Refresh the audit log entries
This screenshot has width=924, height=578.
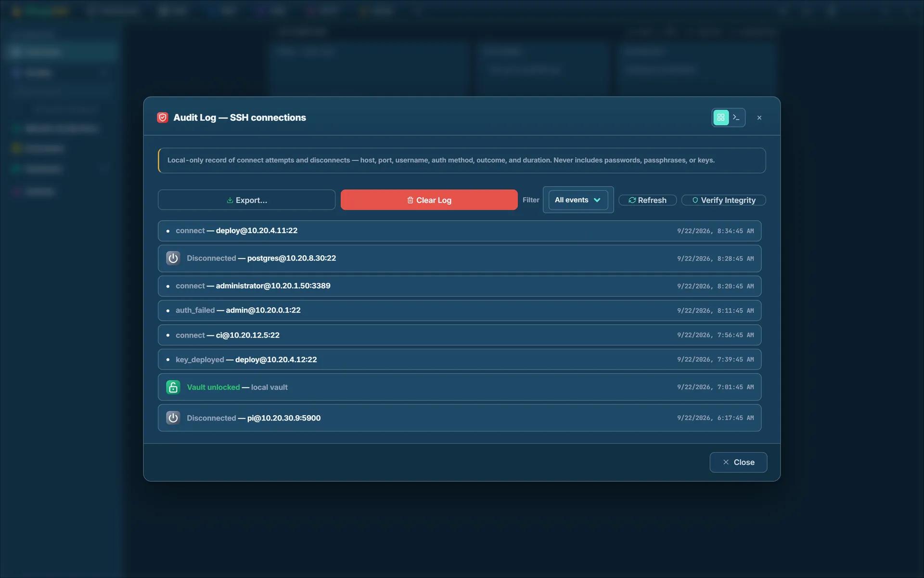[647, 200]
